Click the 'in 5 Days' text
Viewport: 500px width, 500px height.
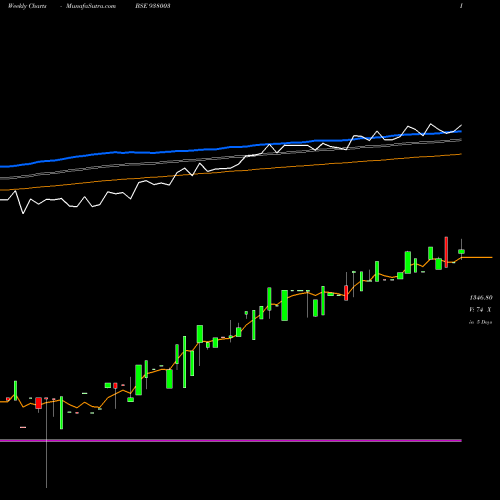480,322
